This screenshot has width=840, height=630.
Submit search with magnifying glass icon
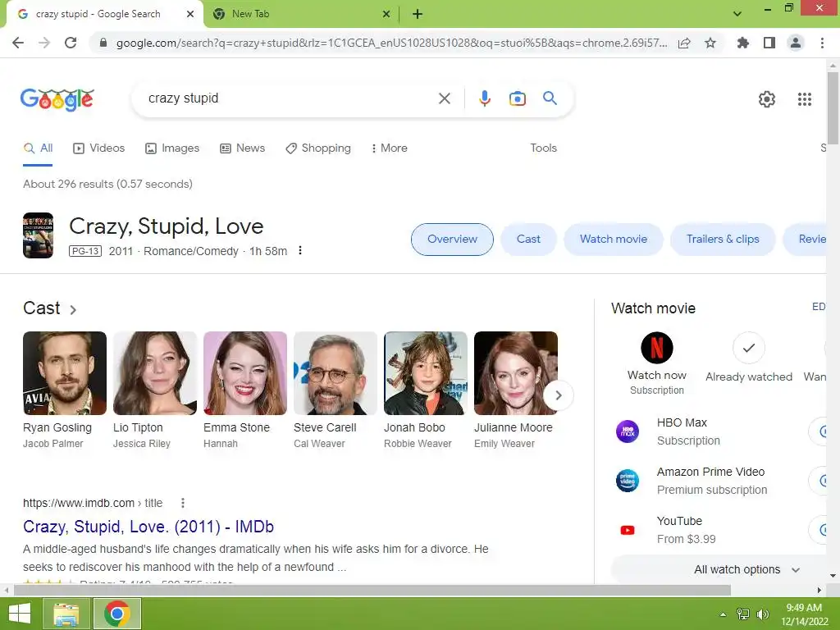click(x=550, y=98)
